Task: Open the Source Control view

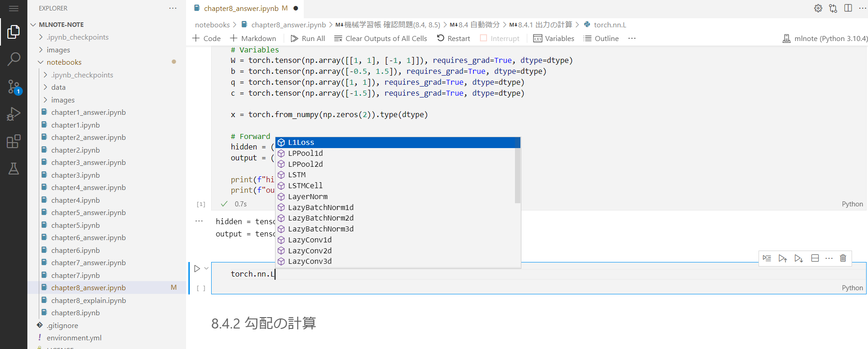Action: coord(14,87)
